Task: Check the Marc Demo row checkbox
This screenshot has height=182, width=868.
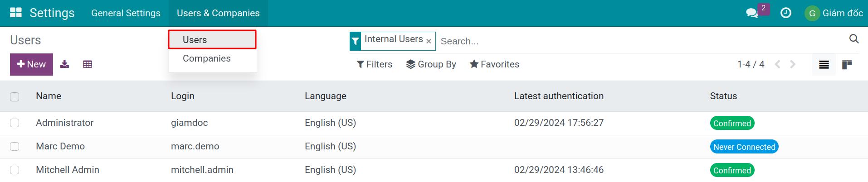Action: (x=15, y=146)
